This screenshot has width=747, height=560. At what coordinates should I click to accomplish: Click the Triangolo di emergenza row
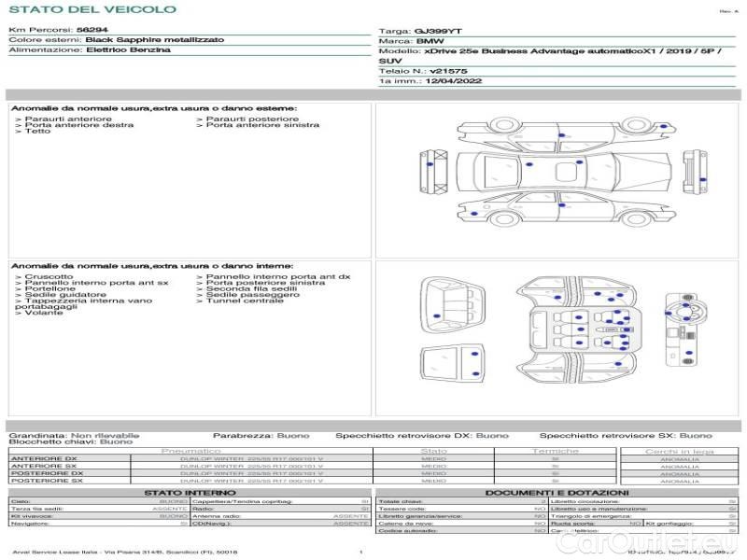tap(643, 516)
